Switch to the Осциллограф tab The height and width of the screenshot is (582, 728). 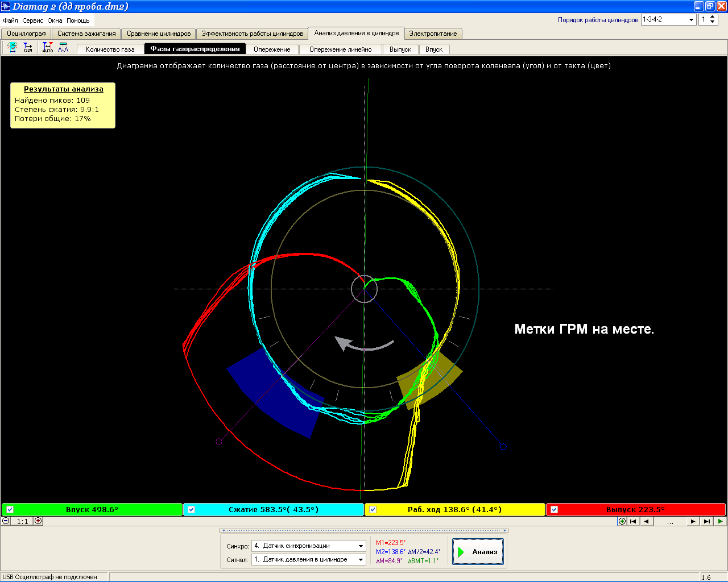click(26, 34)
